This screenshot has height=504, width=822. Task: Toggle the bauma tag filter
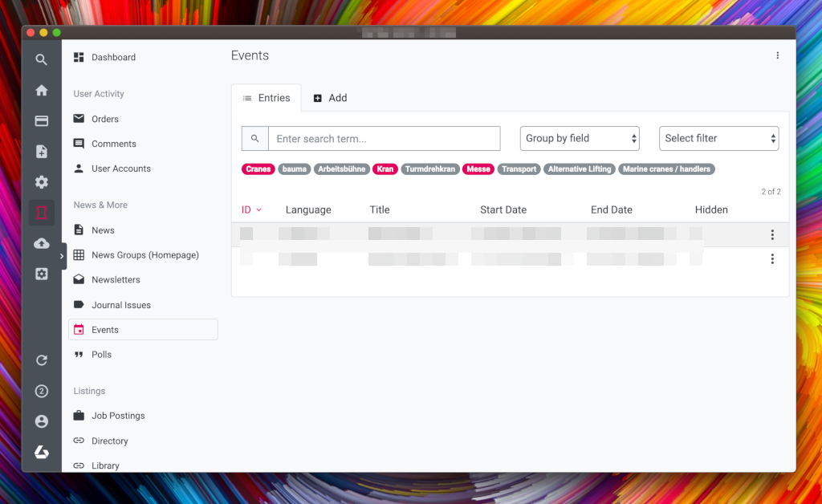294,169
